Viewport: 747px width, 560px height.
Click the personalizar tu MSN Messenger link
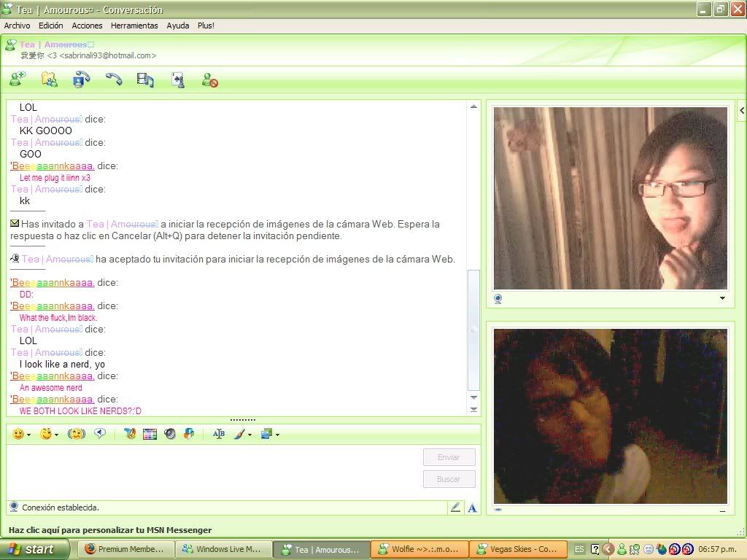coord(110,530)
